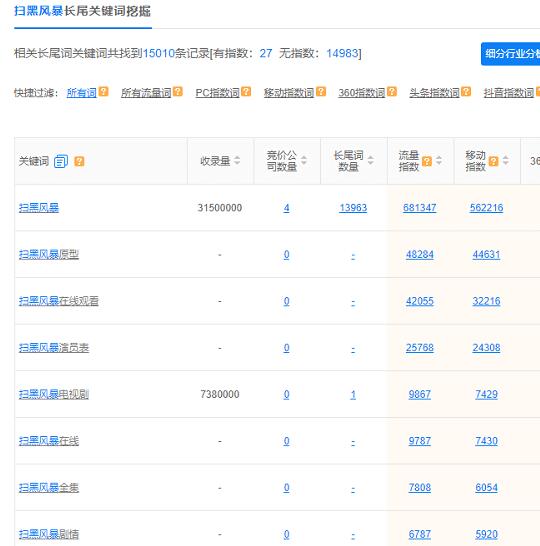This screenshot has width=540, height=546.
Task: Sort table by 竞价公司数量 column
Action: coord(304,161)
